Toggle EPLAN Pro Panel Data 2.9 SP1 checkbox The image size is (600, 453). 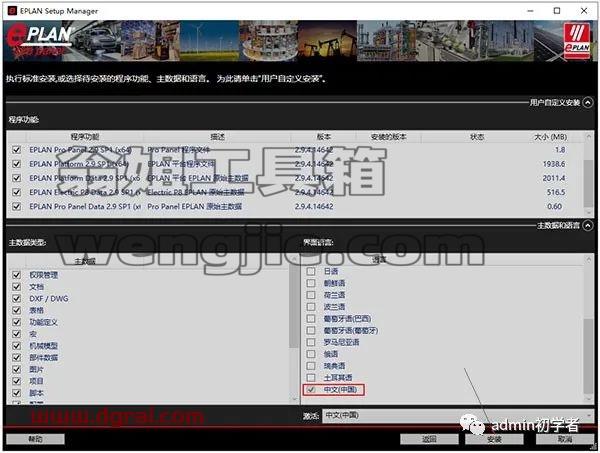16,206
